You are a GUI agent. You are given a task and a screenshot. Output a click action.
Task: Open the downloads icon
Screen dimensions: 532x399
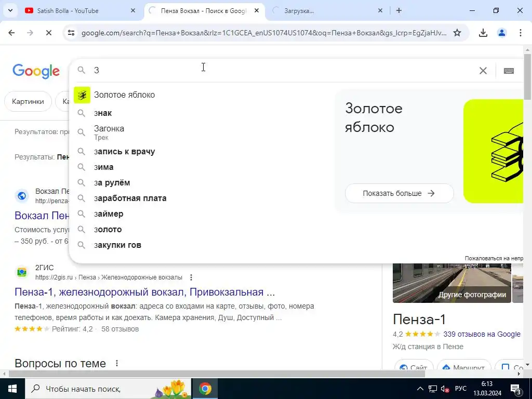click(x=483, y=33)
